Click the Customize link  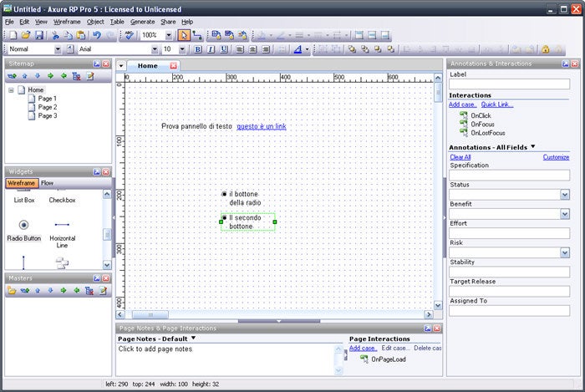pos(556,157)
